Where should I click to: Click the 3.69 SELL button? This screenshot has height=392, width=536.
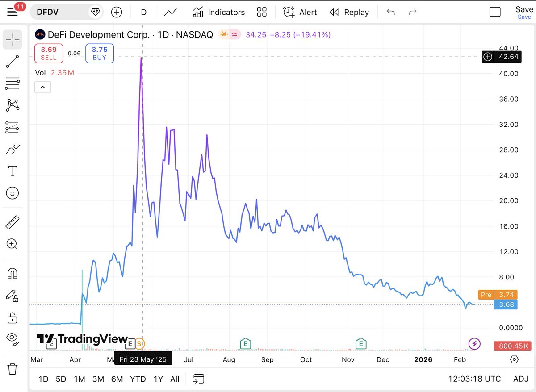pos(49,53)
